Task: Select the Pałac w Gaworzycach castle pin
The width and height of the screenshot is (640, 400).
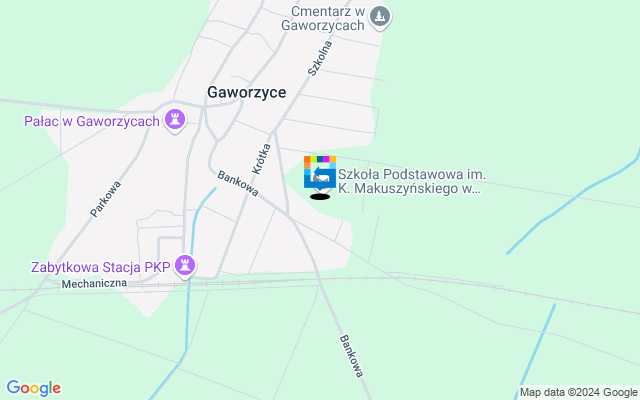Action: click(x=175, y=120)
